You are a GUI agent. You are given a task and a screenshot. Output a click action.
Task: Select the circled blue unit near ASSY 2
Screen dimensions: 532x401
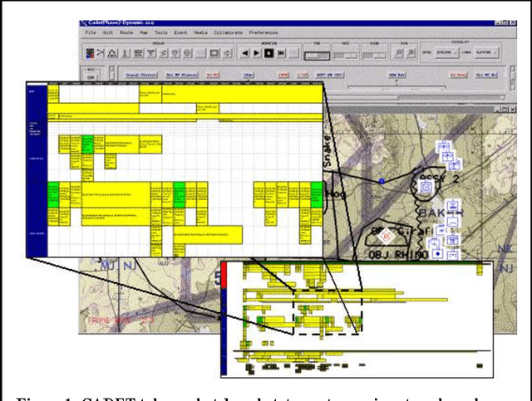[426, 187]
